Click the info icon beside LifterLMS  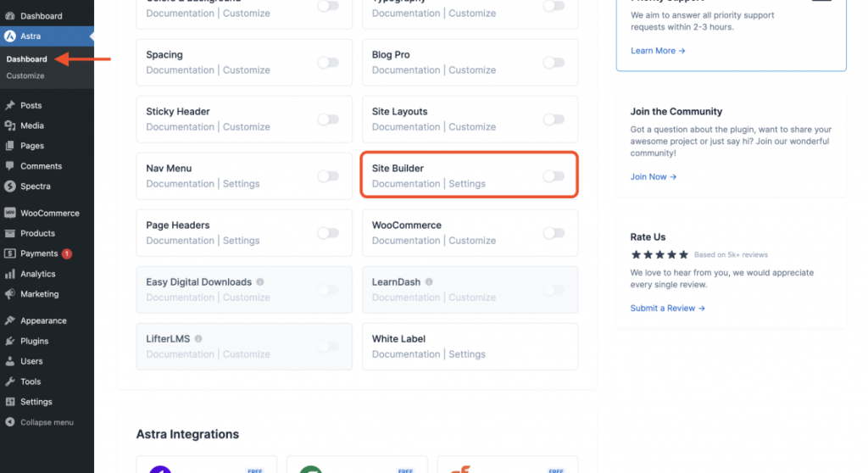(198, 338)
